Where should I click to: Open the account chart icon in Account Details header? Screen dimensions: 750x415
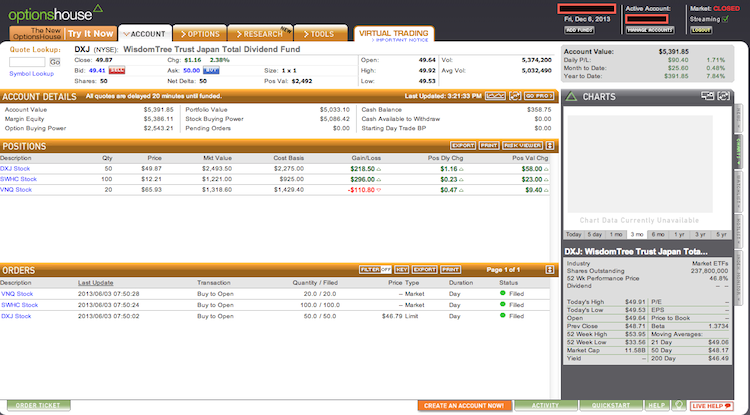pos(492,96)
